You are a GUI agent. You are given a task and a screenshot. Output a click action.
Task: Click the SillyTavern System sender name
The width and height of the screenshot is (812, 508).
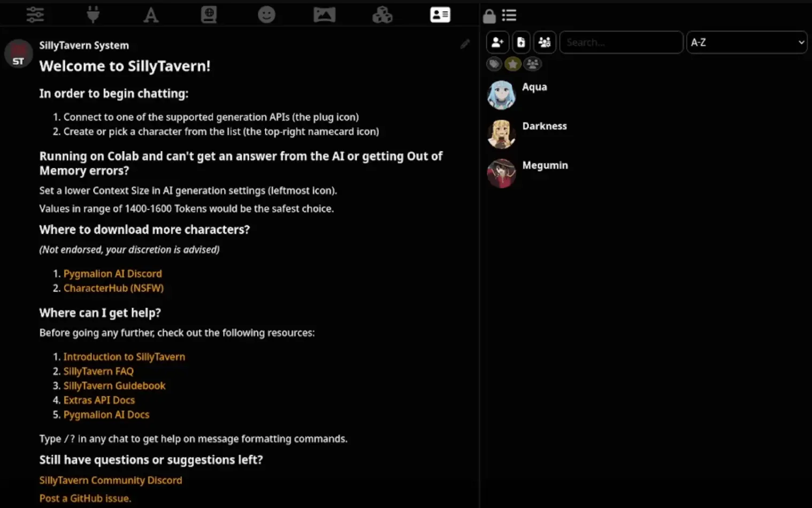(84, 45)
